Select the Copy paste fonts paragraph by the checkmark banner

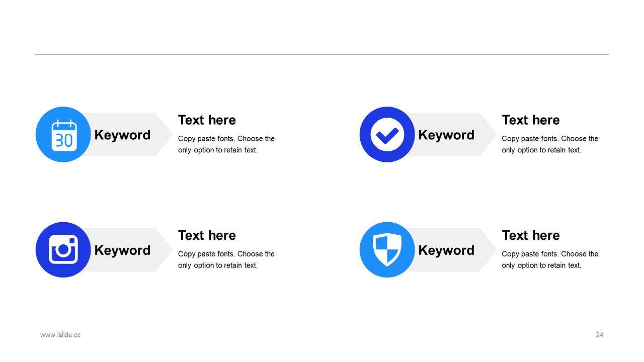[x=550, y=144]
